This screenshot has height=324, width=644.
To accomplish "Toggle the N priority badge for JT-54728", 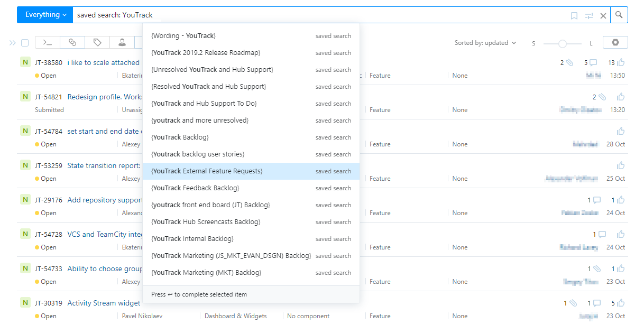I will pyautogui.click(x=25, y=234).
